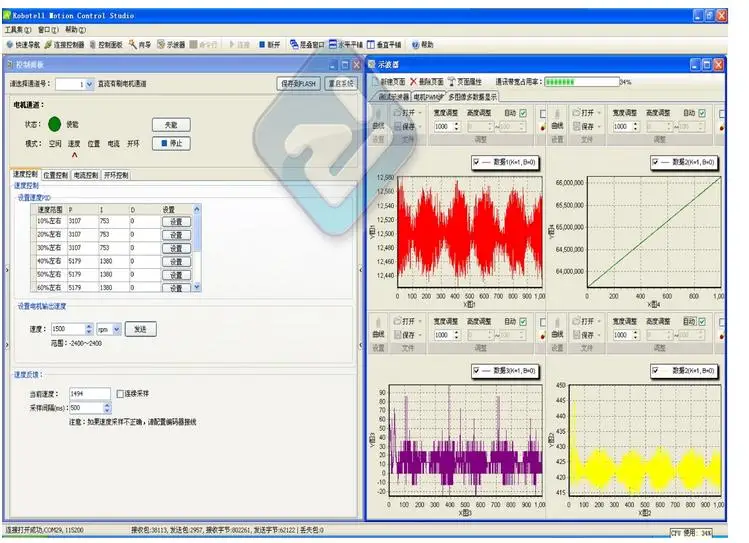Toggle 自动 checkbox above the yellow chart

[x=702, y=321]
